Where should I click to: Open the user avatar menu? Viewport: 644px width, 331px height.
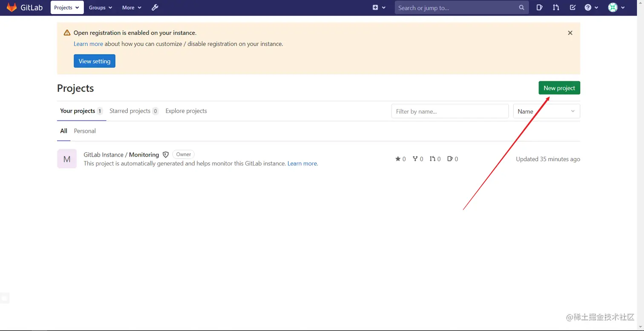(616, 8)
